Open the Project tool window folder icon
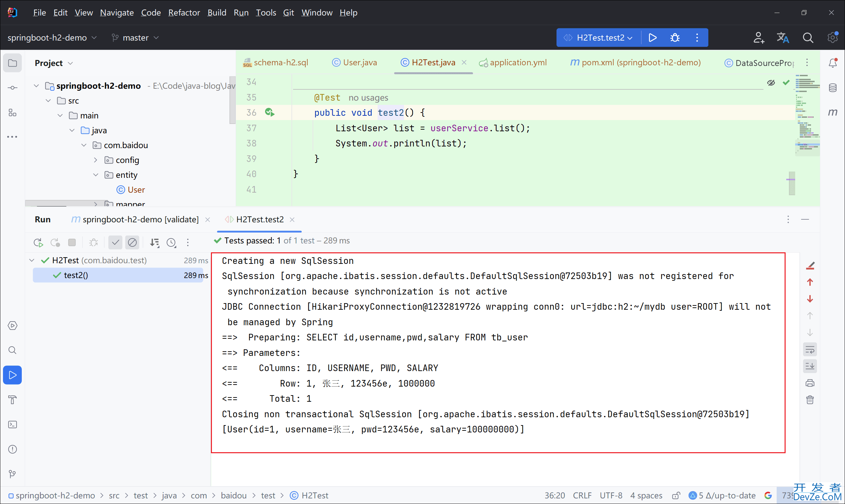 click(13, 63)
